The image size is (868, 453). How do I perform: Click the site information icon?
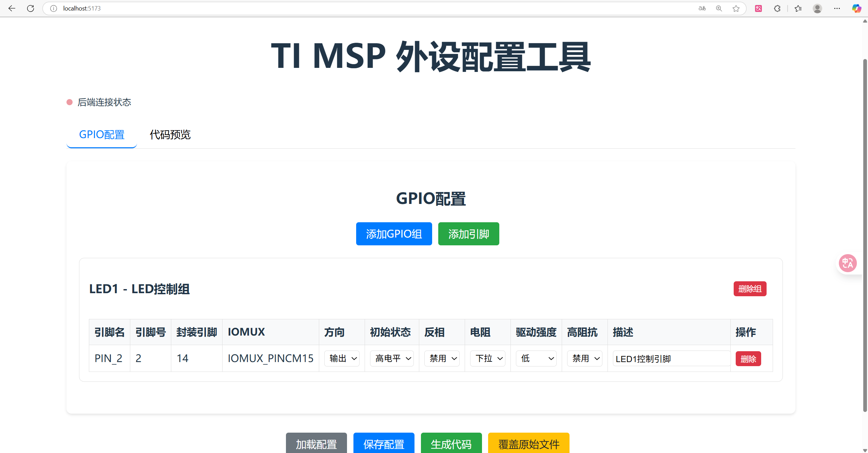tap(54, 8)
